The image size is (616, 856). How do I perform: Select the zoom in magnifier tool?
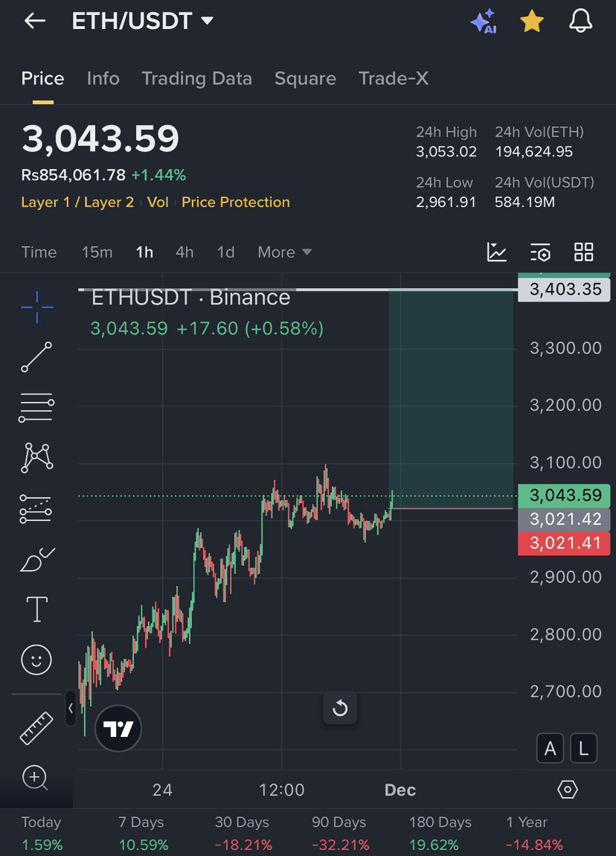(x=36, y=777)
